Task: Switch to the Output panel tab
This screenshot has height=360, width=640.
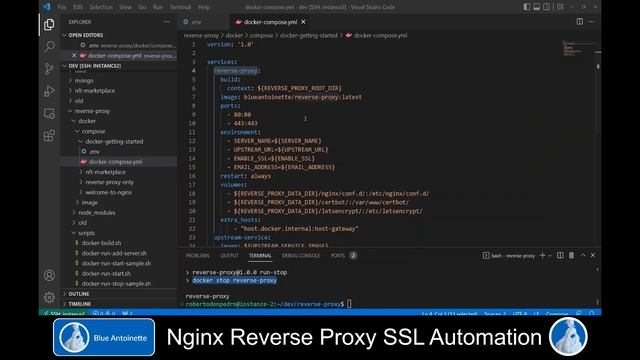Action: 229,256
